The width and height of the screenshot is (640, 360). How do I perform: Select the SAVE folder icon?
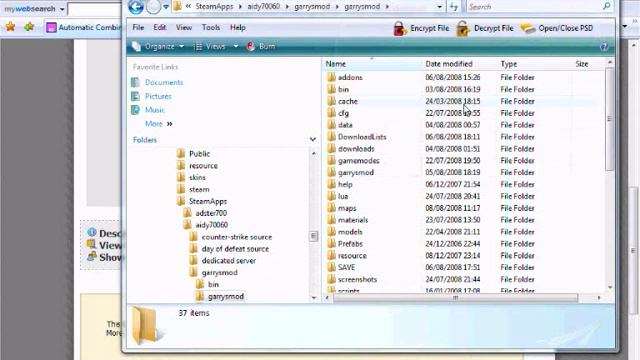click(331, 267)
